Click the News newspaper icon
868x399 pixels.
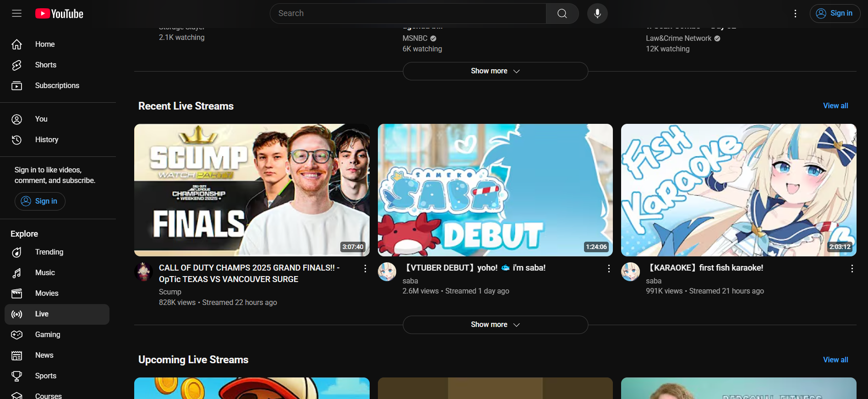click(17, 355)
